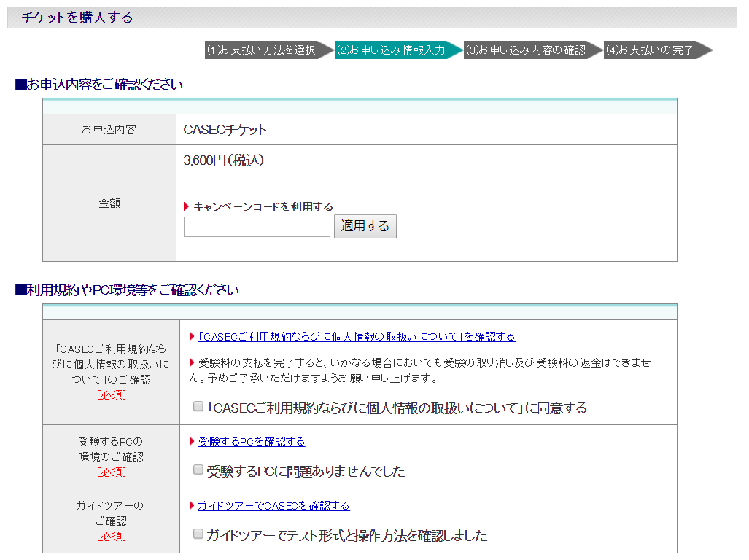Screen dimensions: 749x560
Task: Focus the campaign code input field
Action: [257, 227]
